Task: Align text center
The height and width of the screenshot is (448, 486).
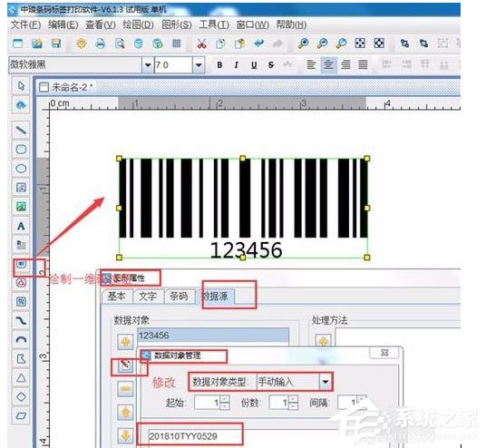Action: (328, 64)
